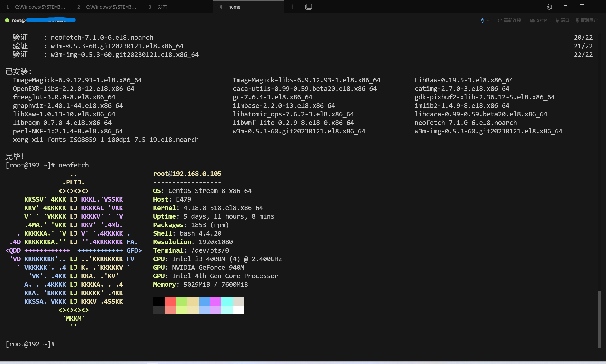Switch to first C:\Windows\SYSTEM32 tab
606x364 pixels.
(x=40, y=7)
